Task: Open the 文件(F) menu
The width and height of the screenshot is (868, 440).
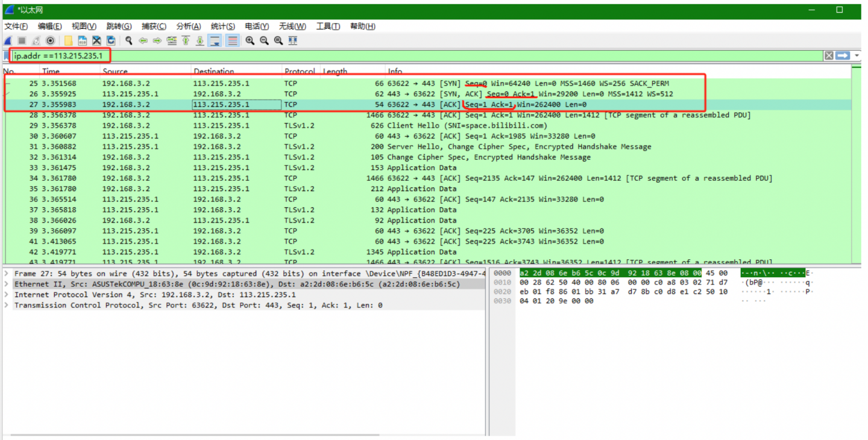Action: (16, 27)
